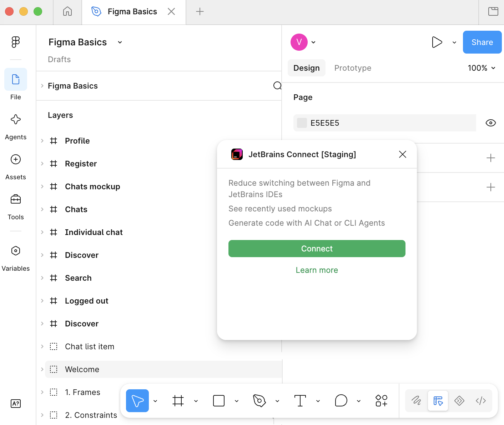The height and width of the screenshot is (425, 504).
Task: Open the Figma Basics file name dropdown
Action: point(120,42)
